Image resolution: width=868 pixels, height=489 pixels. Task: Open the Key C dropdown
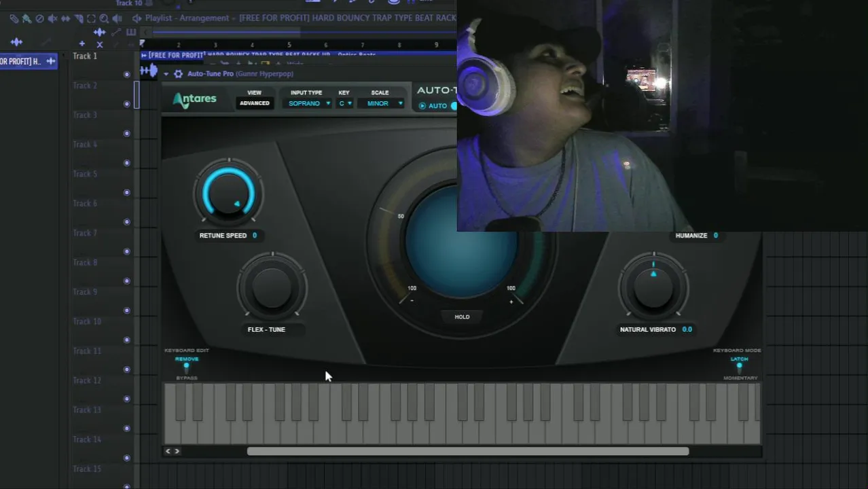click(x=345, y=103)
